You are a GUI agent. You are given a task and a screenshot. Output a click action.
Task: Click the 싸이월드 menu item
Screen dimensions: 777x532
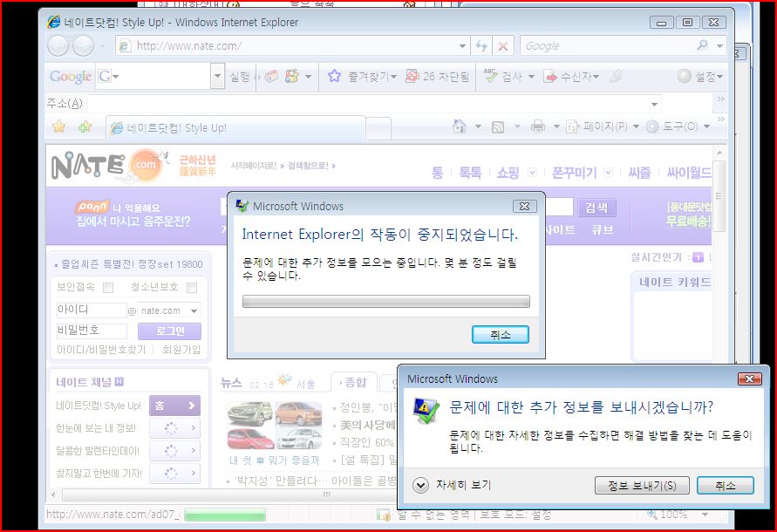689,173
